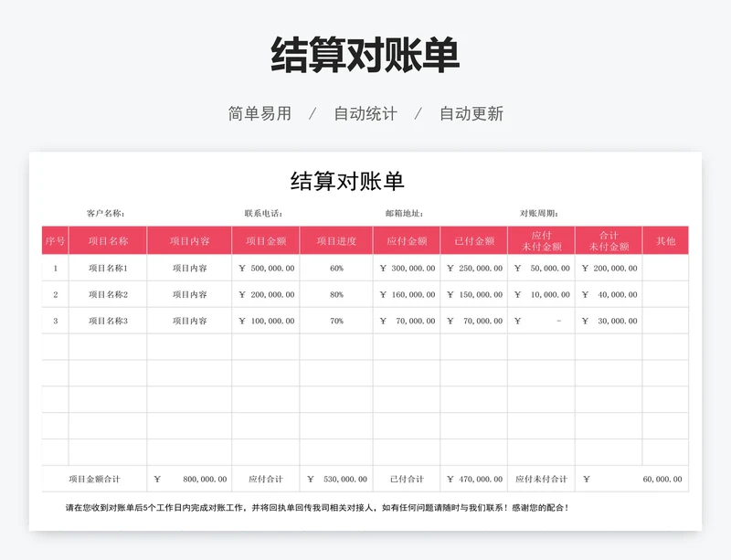Click the ¥530,000.00 total cell
This screenshot has width=731, height=560.
[x=336, y=479]
